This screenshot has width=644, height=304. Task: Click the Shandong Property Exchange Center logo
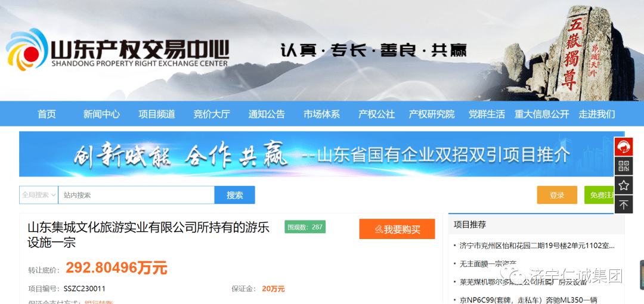click(x=117, y=51)
